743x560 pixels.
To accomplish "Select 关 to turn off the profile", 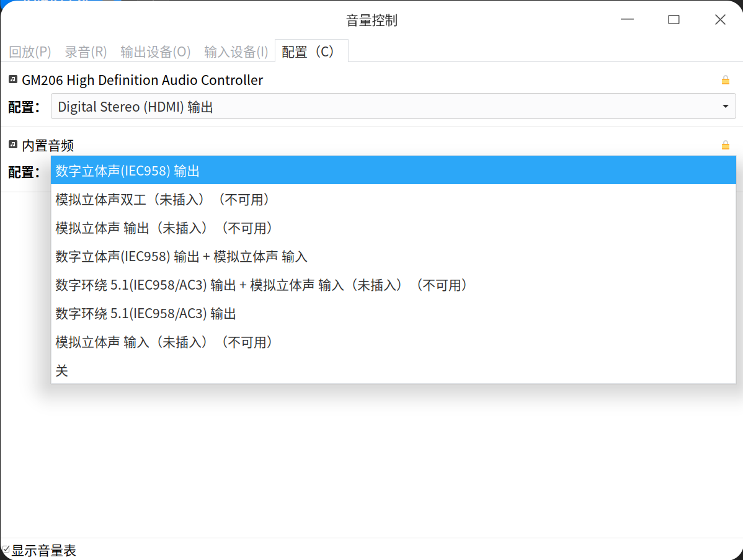I will coord(393,370).
